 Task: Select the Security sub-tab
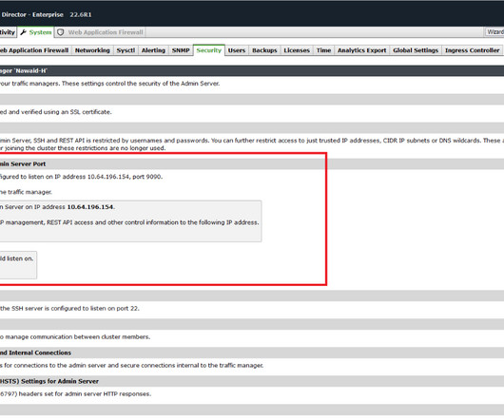pos(209,50)
